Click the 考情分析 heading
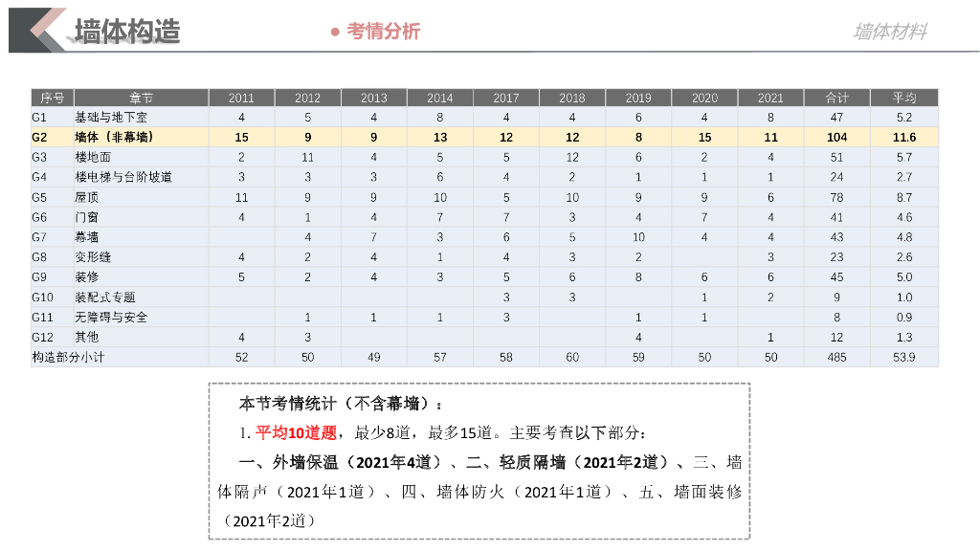This screenshot has height=551, width=980. pyautogui.click(x=383, y=31)
